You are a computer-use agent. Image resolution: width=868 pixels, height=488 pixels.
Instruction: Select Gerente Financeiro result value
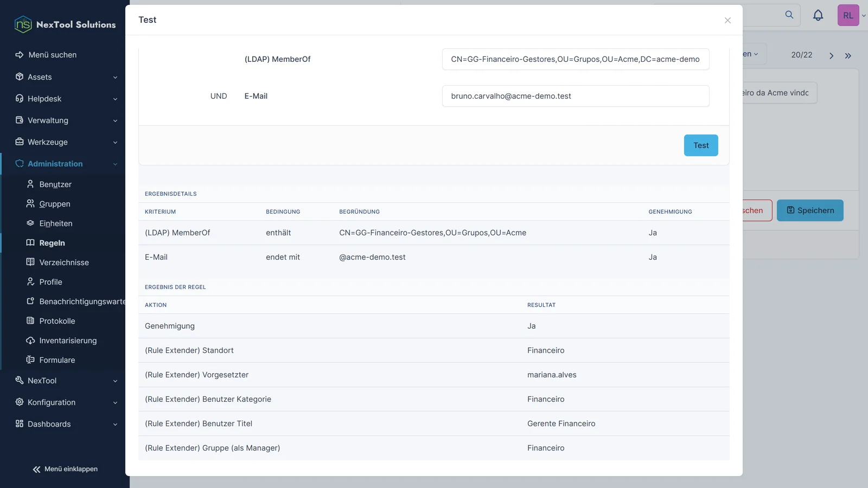[561, 423]
